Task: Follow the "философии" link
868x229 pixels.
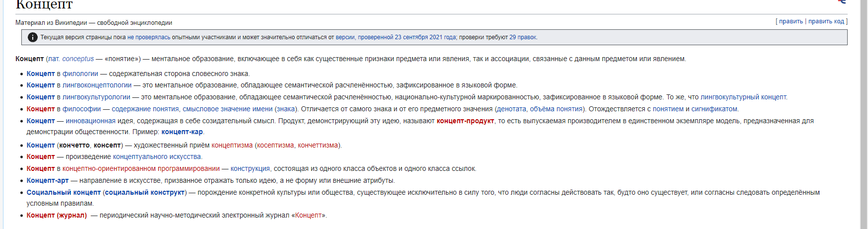Action: tap(81, 109)
